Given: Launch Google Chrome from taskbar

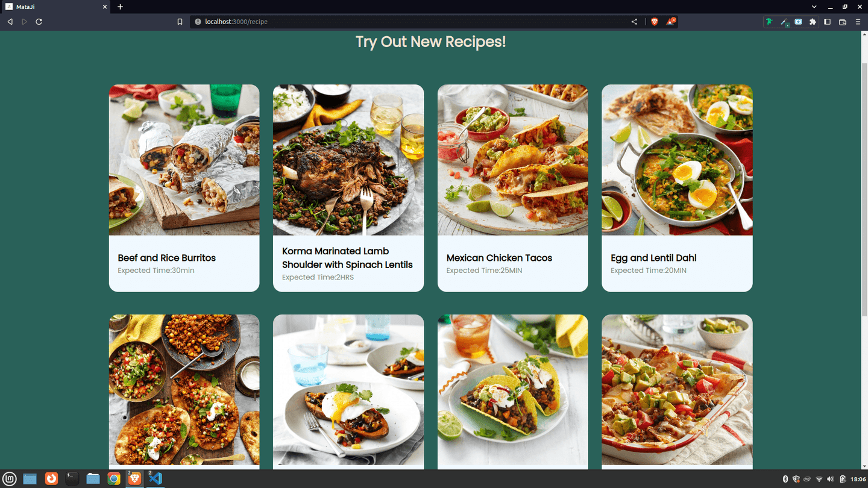Looking at the screenshot, I should (114, 479).
